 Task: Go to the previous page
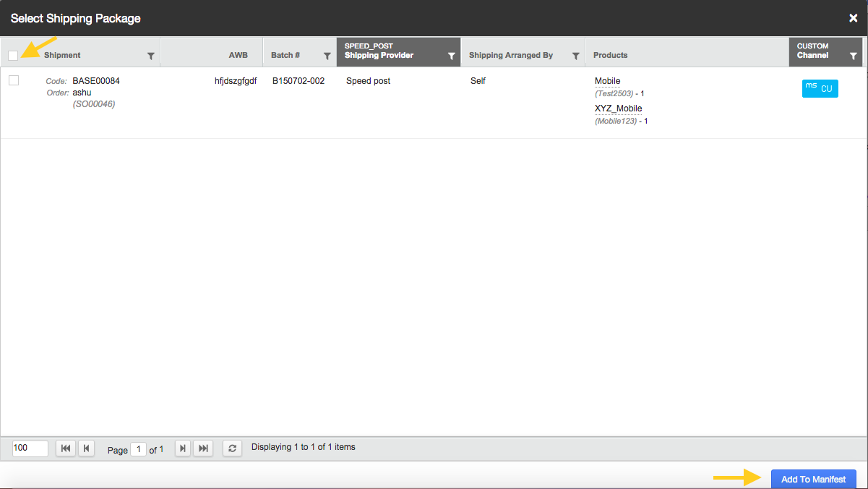pos(86,448)
